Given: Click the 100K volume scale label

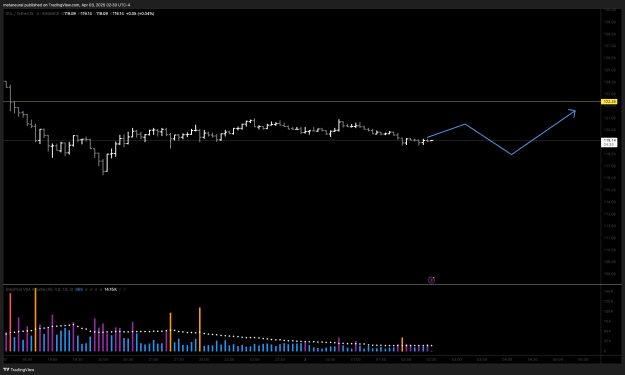Looking at the screenshot, I should coord(609,312).
